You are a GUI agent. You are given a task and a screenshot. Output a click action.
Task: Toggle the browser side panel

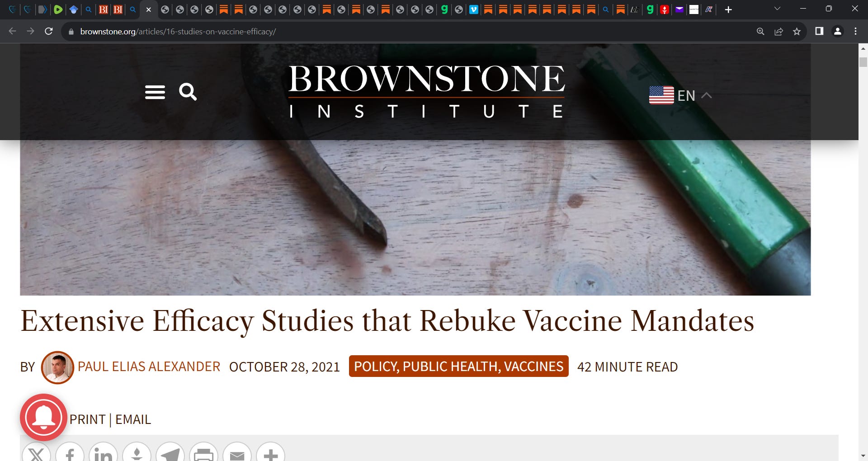coord(819,31)
